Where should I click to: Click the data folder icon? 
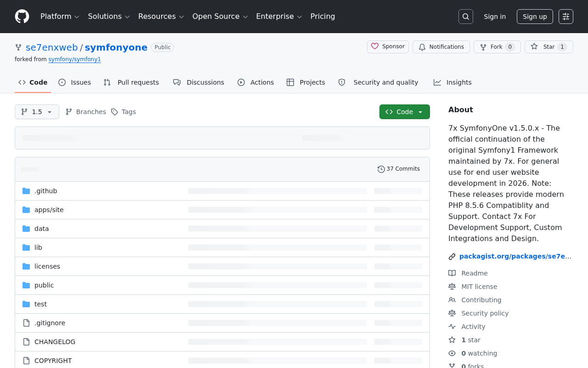point(26,229)
